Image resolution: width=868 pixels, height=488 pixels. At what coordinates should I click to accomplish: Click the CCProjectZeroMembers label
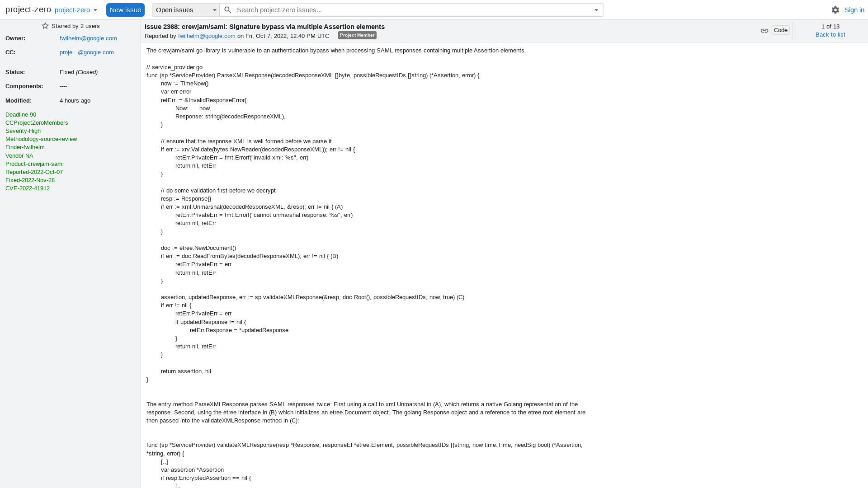(x=36, y=123)
